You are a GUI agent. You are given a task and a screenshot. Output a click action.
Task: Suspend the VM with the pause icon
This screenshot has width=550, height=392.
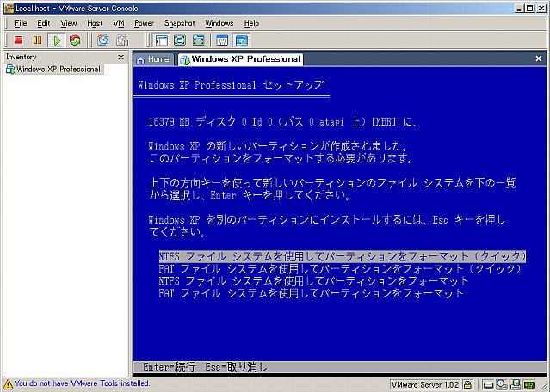click(x=37, y=40)
